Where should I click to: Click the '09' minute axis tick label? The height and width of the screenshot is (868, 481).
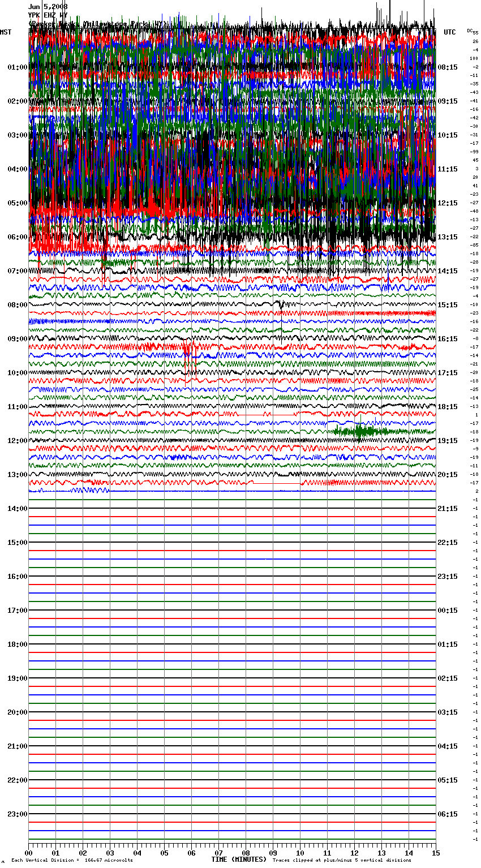(273, 853)
